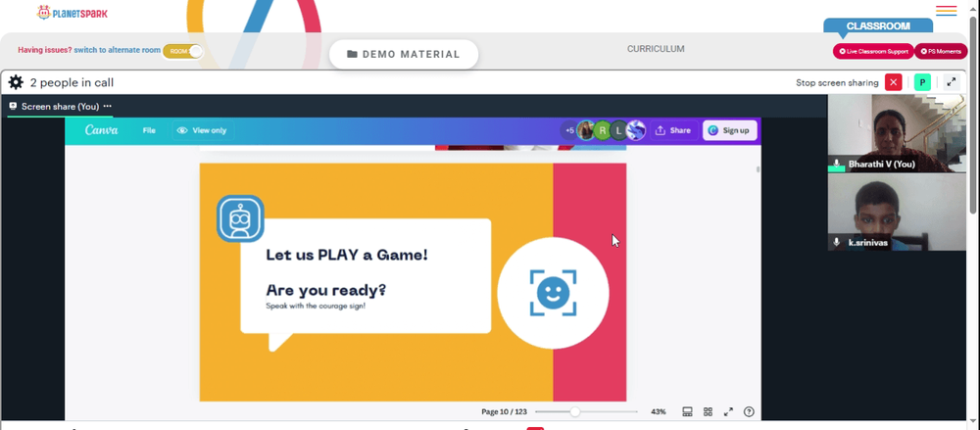Click the collaborator R avatar
The width and height of the screenshot is (980, 430).
click(602, 130)
